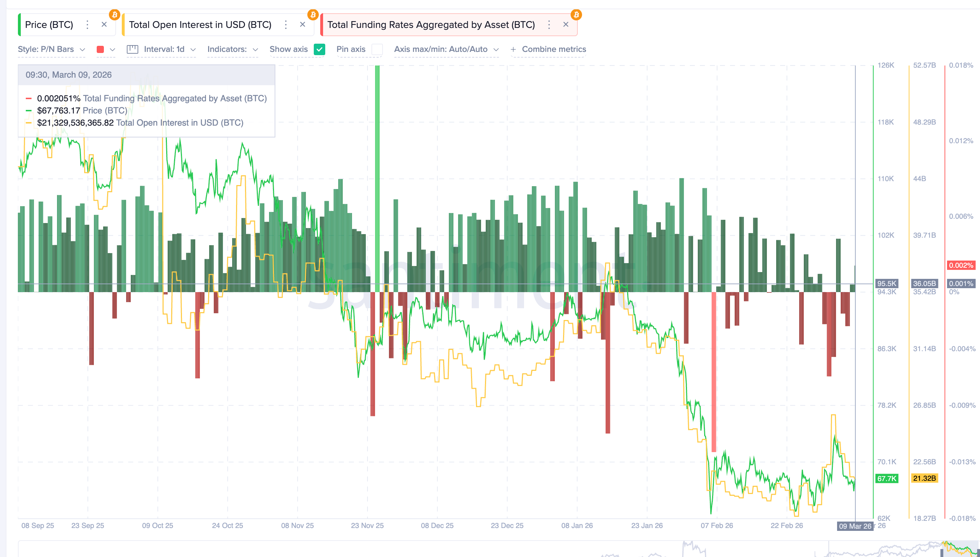Select the Price (BTC) metric tab
The height and width of the screenshot is (557, 980).
[x=49, y=25]
